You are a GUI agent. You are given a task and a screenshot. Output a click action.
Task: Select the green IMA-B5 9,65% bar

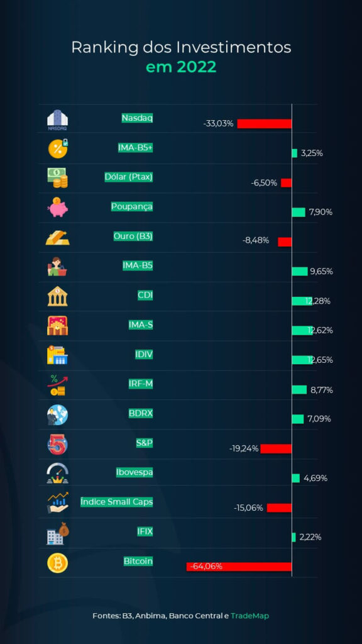coord(300,272)
